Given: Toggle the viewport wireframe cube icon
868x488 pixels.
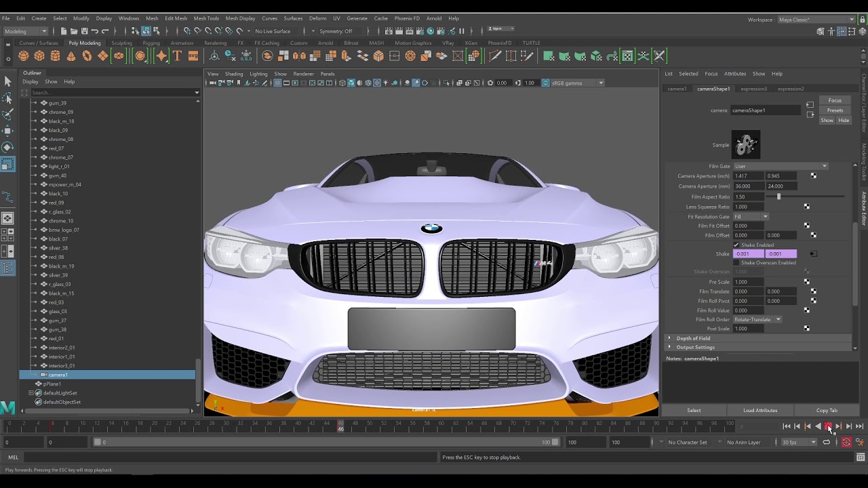Looking at the screenshot, I should pyautogui.click(x=342, y=83).
